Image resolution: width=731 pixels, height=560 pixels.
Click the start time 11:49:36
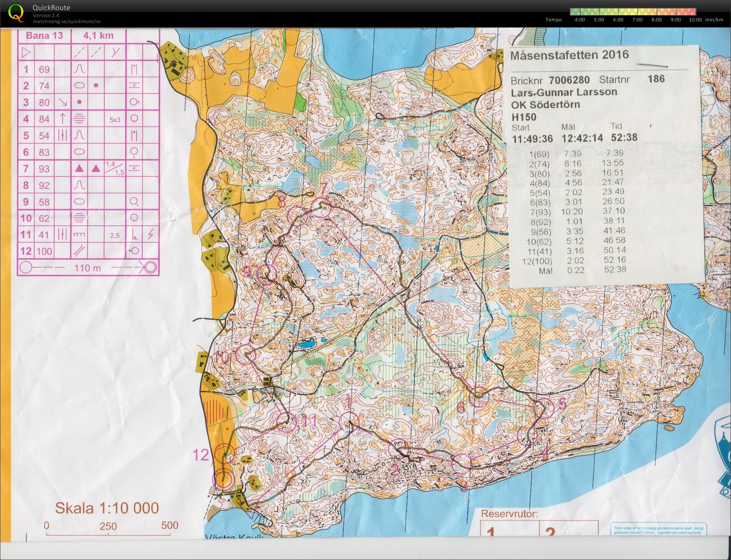pos(532,139)
